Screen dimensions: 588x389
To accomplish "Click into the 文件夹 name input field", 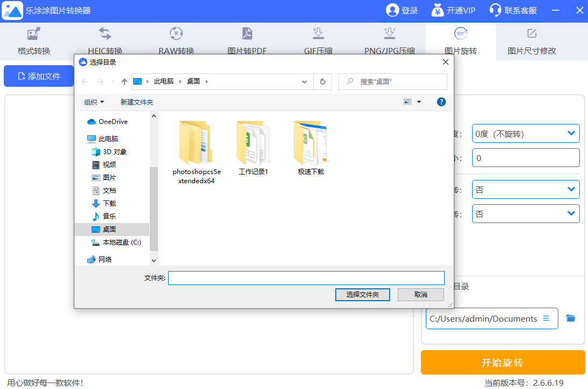I will point(306,278).
